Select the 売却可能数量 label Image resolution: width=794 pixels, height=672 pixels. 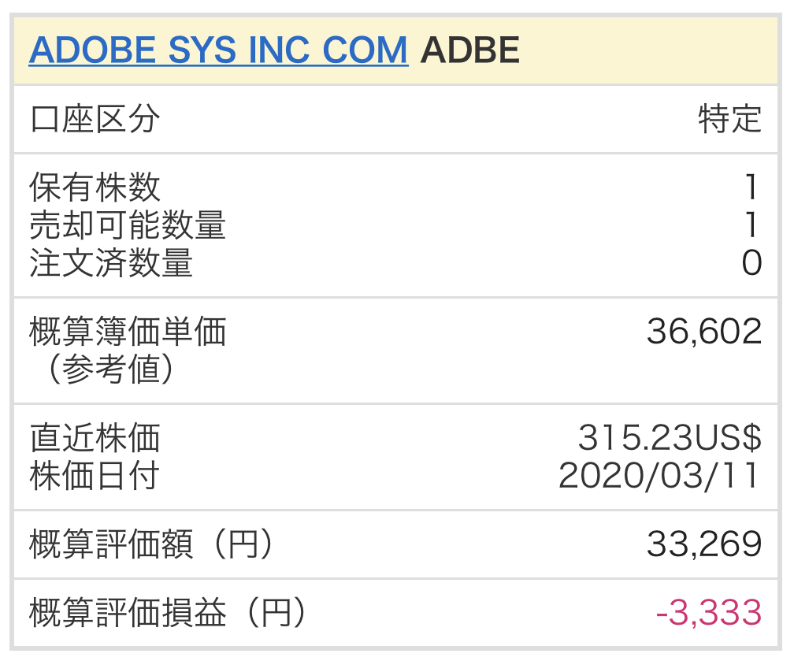coord(127,225)
